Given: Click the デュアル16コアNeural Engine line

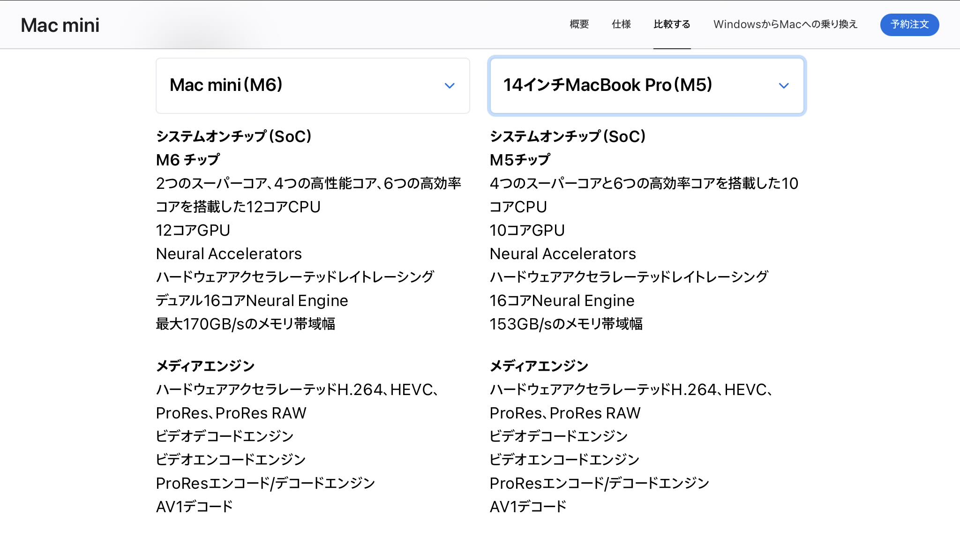Looking at the screenshot, I should pyautogui.click(x=252, y=300).
